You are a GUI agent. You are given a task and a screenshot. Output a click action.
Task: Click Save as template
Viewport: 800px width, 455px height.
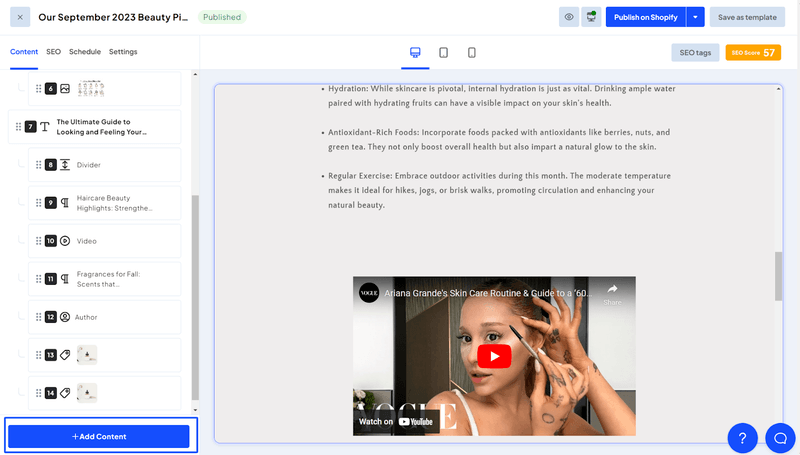747,17
